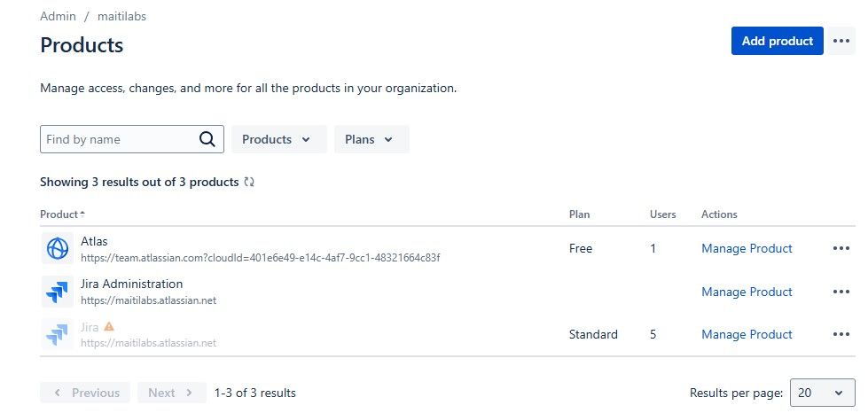Click the Atlas product icon
868x413 pixels.
point(58,248)
